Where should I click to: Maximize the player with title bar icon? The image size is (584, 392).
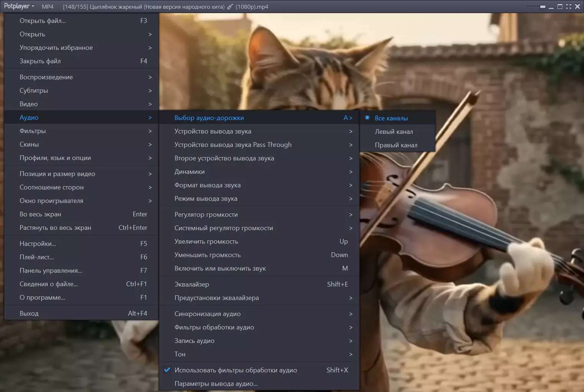560,7
